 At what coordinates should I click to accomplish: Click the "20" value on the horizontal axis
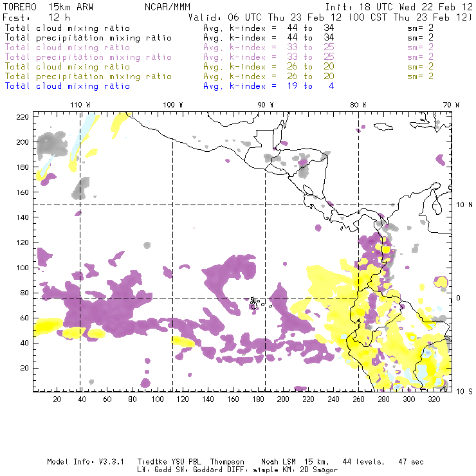point(57,399)
